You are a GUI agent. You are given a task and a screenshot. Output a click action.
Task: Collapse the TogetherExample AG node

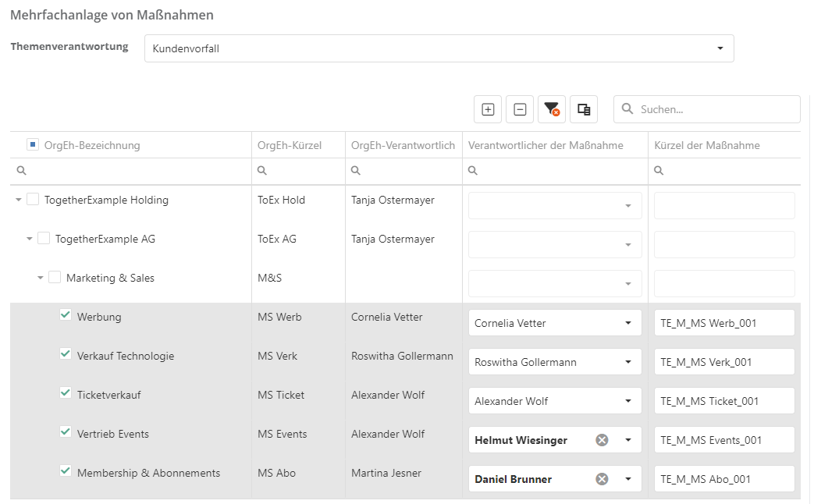pos(30,239)
